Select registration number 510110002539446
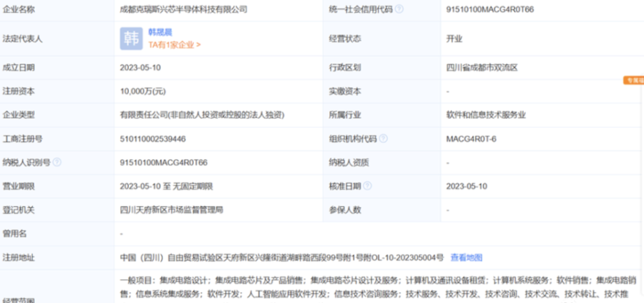This screenshot has height=303, width=644. [153, 139]
